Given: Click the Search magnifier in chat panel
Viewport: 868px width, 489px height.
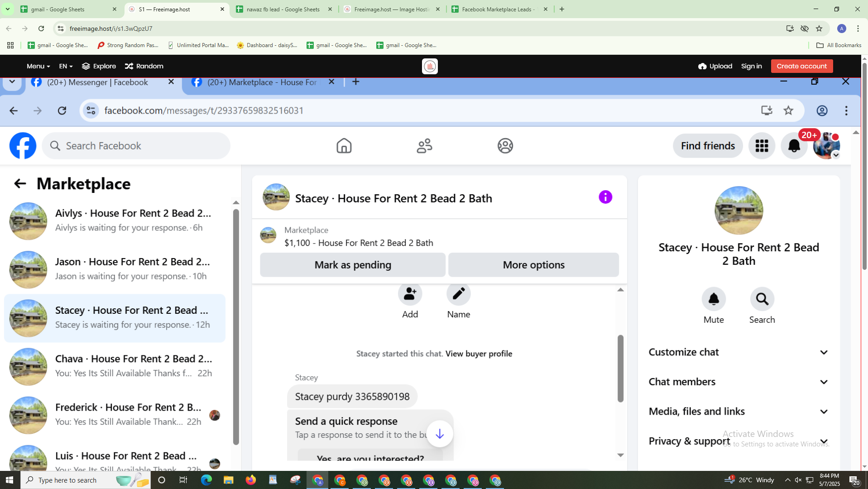Looking at the screenshot, I should (x=762, y=299).
